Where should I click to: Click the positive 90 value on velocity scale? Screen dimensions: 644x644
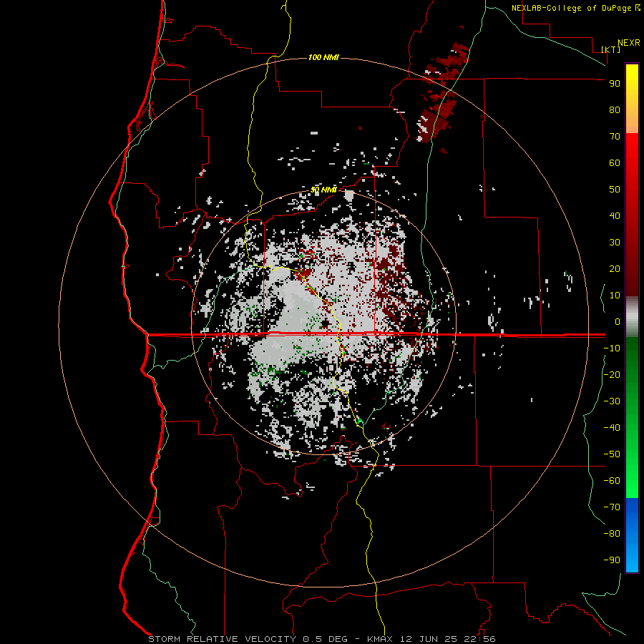[615, 84]
